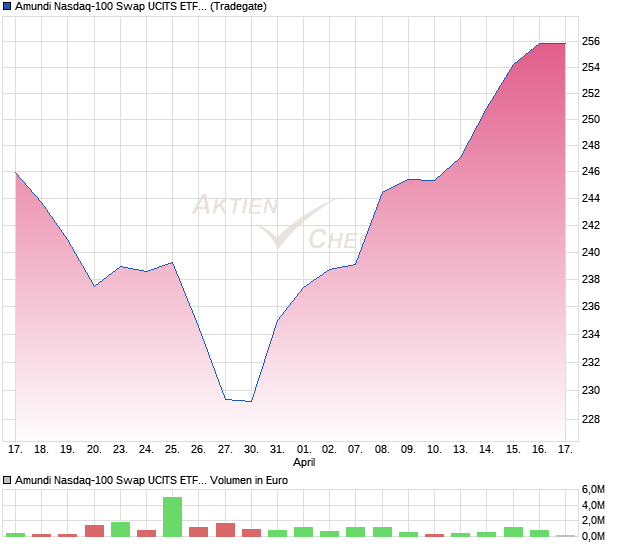Click the x-axis date label '19.'
620x546 pixels.
(x=67, y=450)
